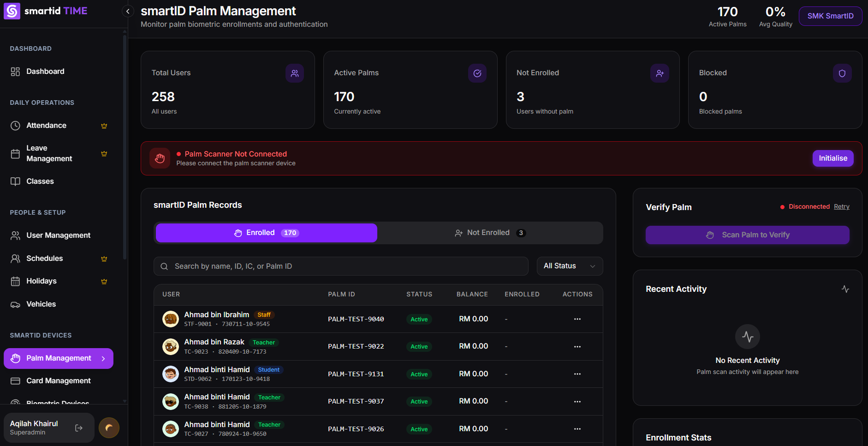Click the Enrollment Stats heading
This screenshot has width=868, height=446.
pyautogui.click(x=678, y=438)
